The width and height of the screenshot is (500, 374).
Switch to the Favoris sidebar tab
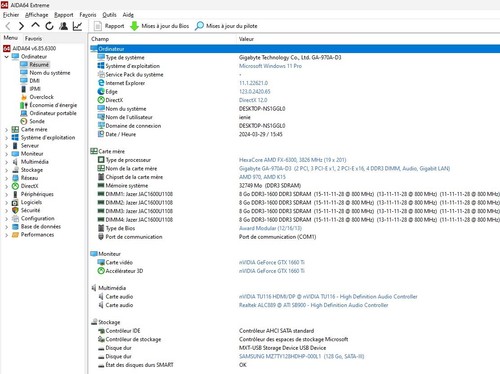(33, 38)
